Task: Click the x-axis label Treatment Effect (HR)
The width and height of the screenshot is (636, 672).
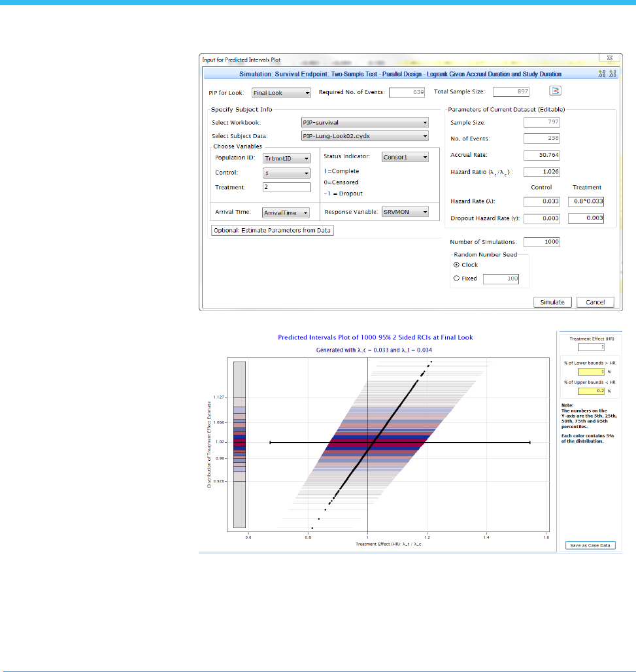Action: tap(388, 544)
